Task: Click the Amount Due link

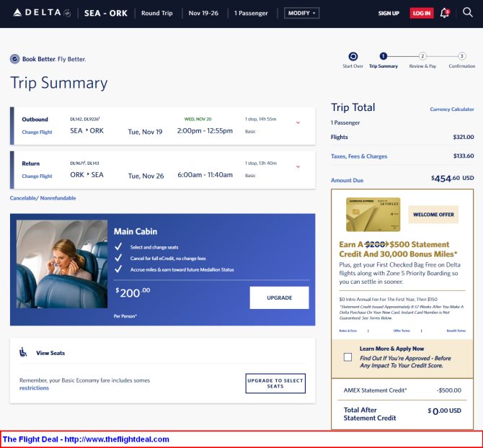Action: point(347,180)
